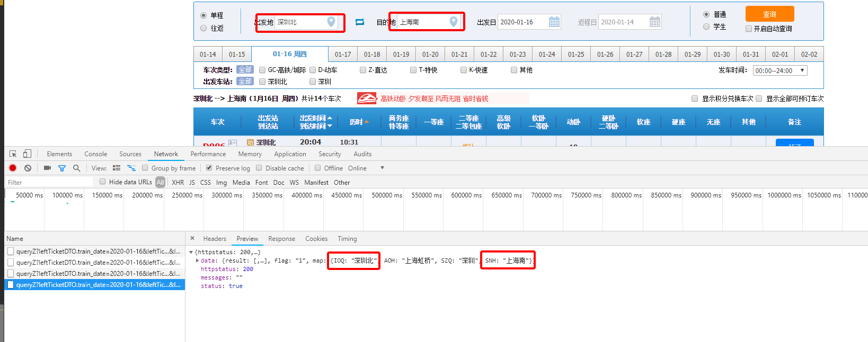Check the Z direct train filter
The image size is (868, 342).
click(x=363, y=70)
